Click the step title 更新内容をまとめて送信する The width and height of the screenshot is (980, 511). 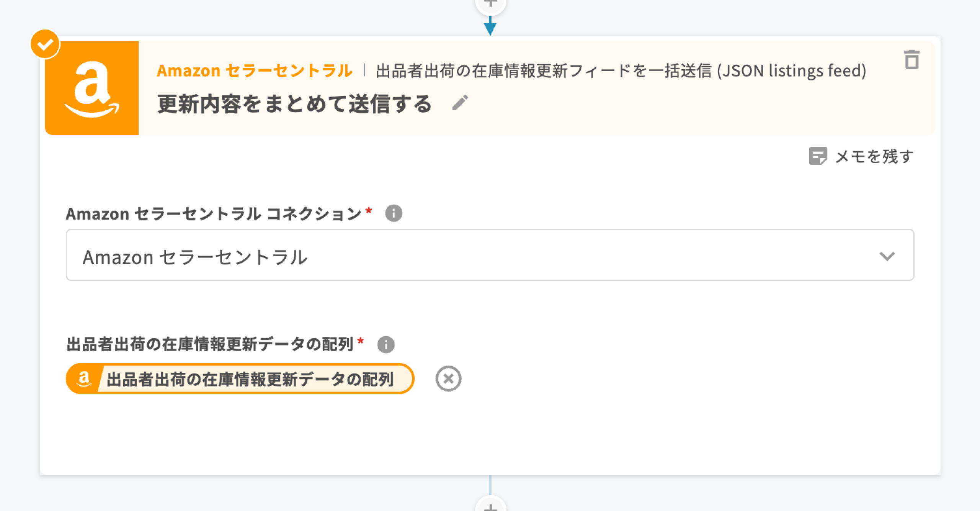pyautogui.click(x=294, y=104)
